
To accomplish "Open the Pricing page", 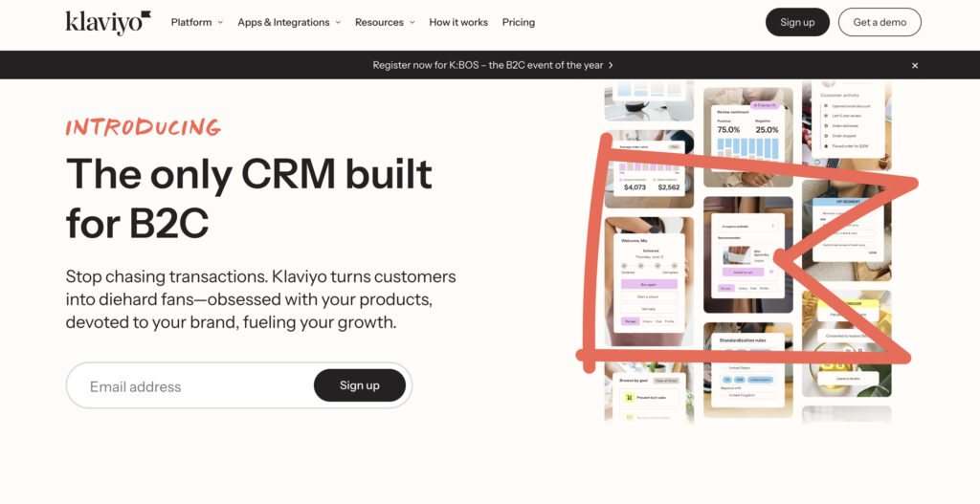I will tap(518, 23).
